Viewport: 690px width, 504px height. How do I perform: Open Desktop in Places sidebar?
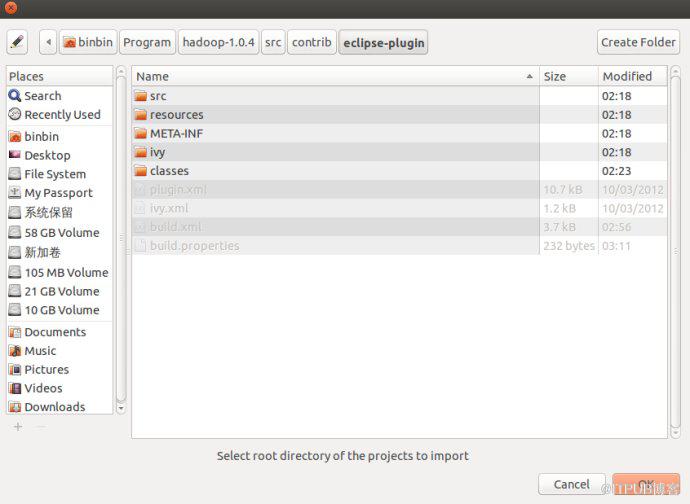pyautogui.click(x=60, y=155)
